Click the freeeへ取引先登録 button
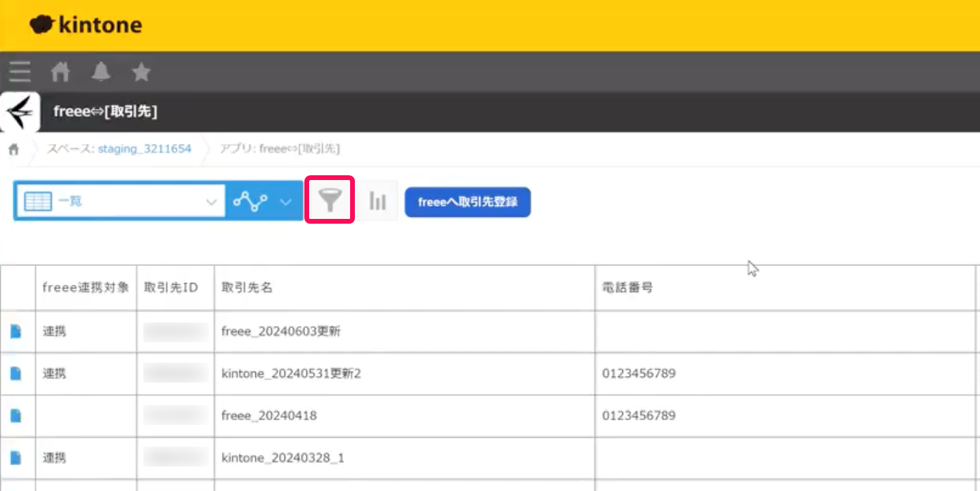 click(x=467, y=202)
